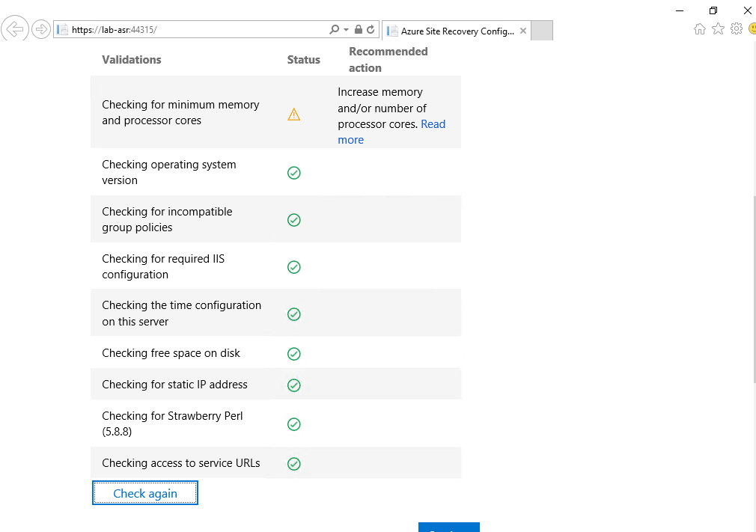Click the smiley feedback icon
Viewport: 756px width, 532px height.
click(x=751, y=29)
